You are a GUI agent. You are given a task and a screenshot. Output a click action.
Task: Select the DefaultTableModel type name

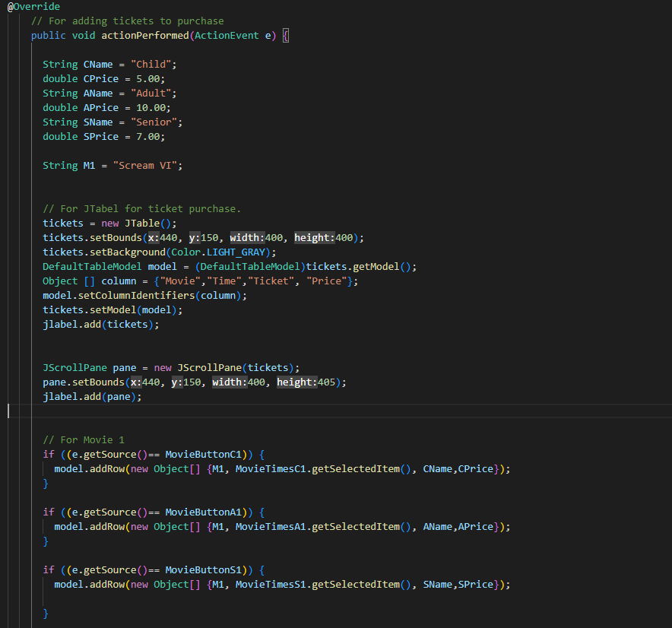91,266
